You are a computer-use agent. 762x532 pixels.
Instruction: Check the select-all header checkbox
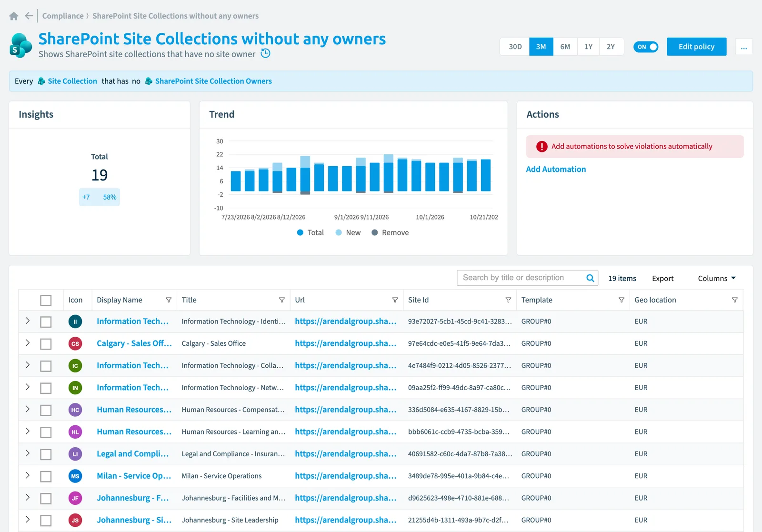coord(46,301)
